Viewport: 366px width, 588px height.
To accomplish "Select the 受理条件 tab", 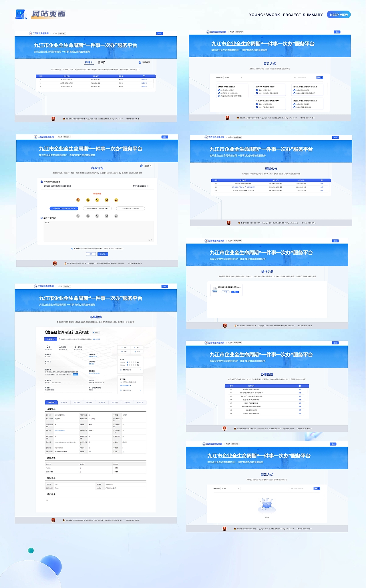I will click(64, 402).
